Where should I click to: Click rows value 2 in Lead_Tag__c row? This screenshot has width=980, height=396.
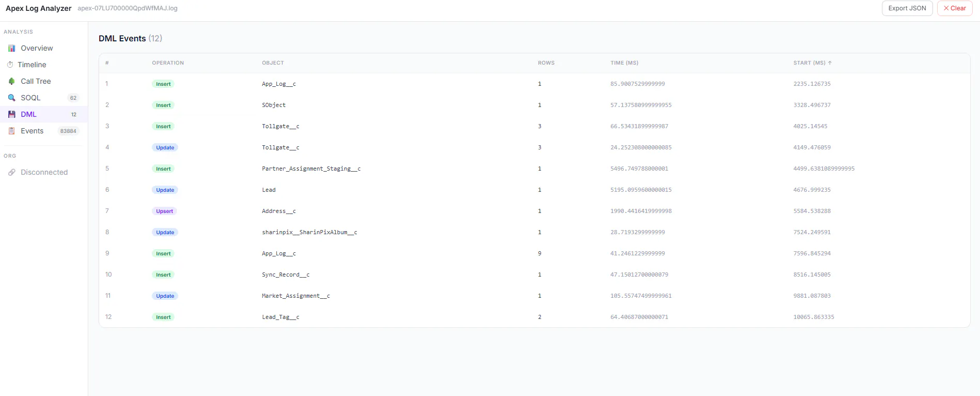tap(540, 317)
